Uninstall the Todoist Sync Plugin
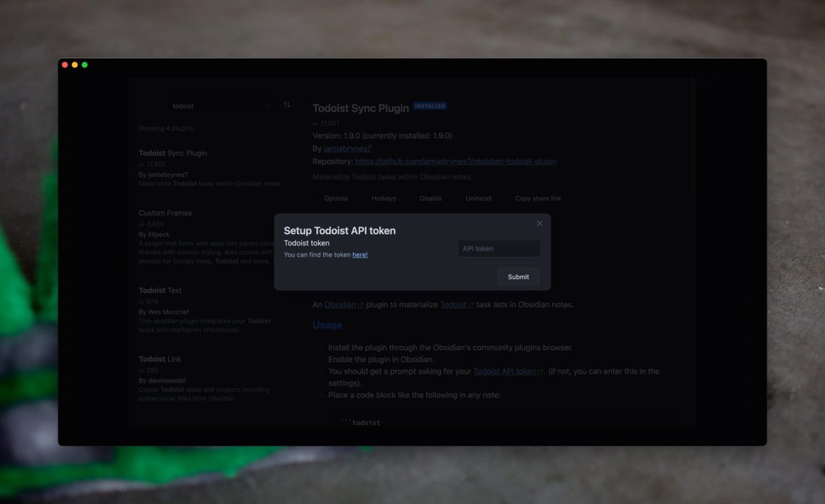Image resolution: width=825 pixels, height=504 pixels. click(x=478, y=198)
